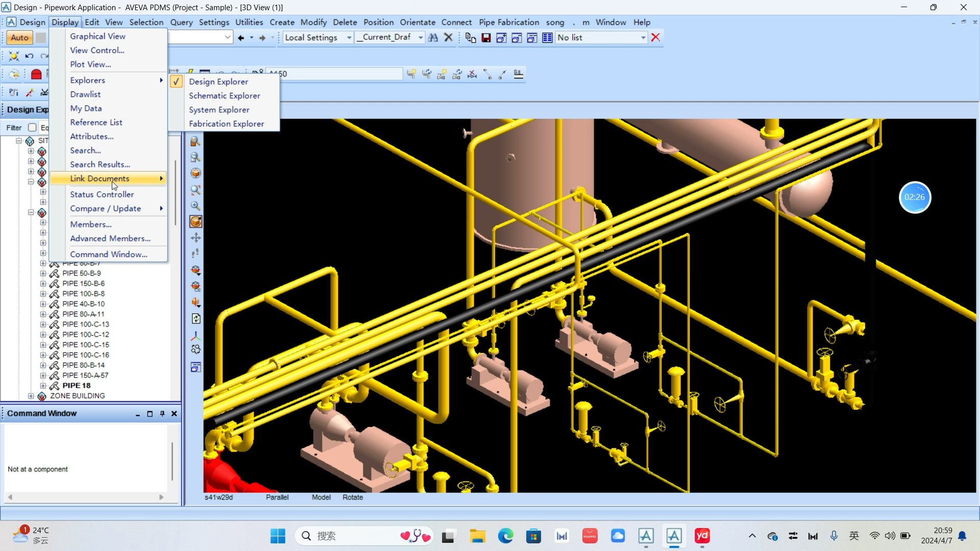Viewport: 980px width, 551px height.
Task: Click the binoculars find icon
Action: [433, 38]
